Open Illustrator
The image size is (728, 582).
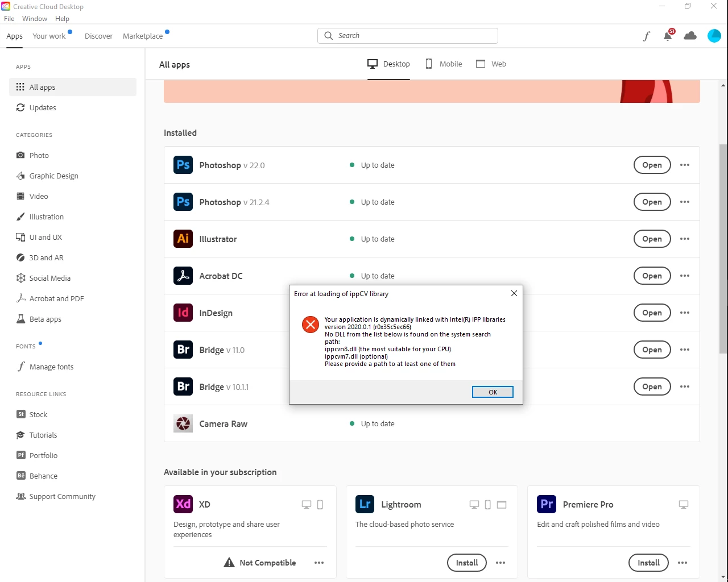(652, 239)
